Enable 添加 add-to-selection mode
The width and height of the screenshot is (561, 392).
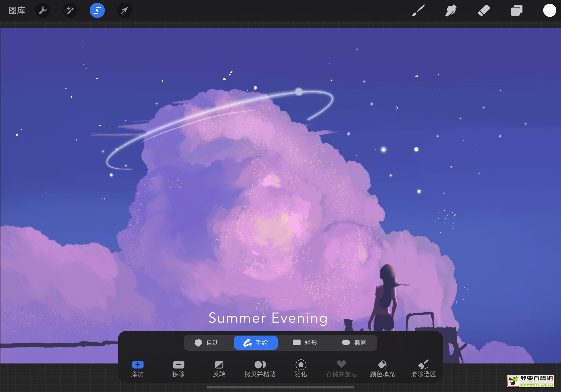coord(138,368)
